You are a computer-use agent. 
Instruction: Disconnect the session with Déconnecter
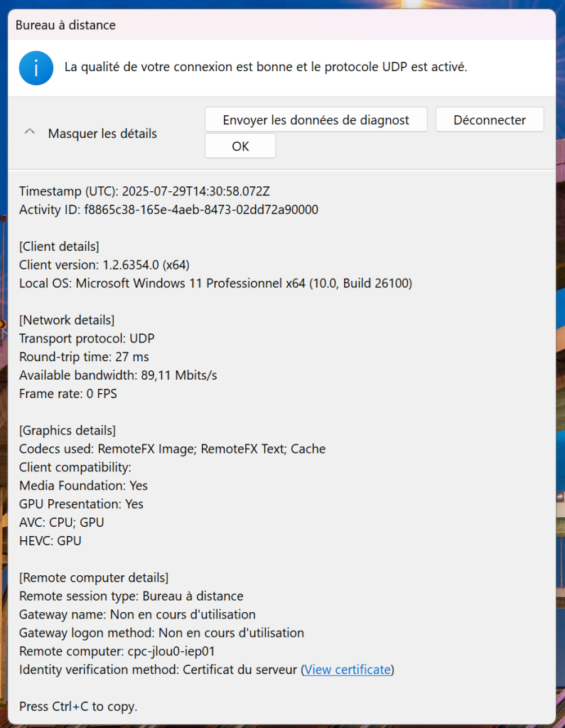[x=490, y=119]
